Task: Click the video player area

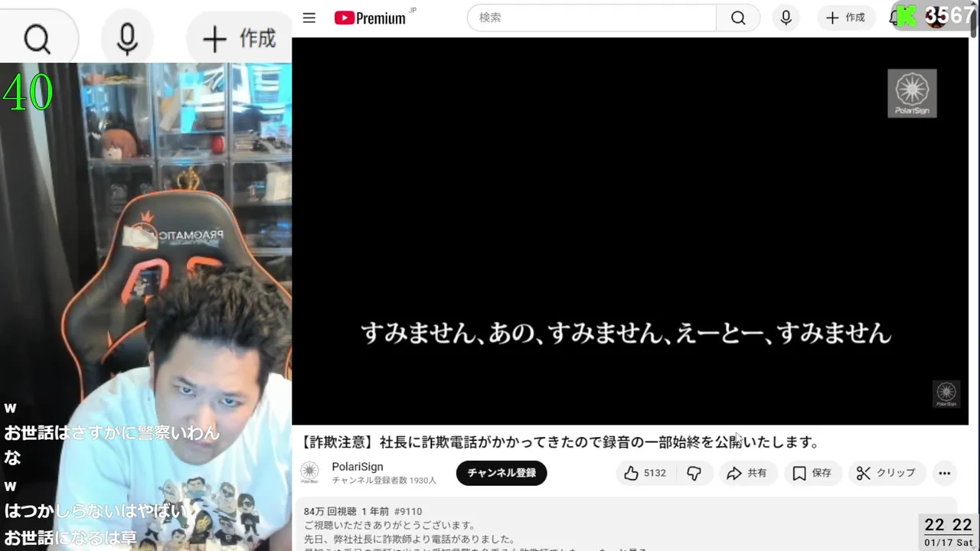Action: [630, 231]
